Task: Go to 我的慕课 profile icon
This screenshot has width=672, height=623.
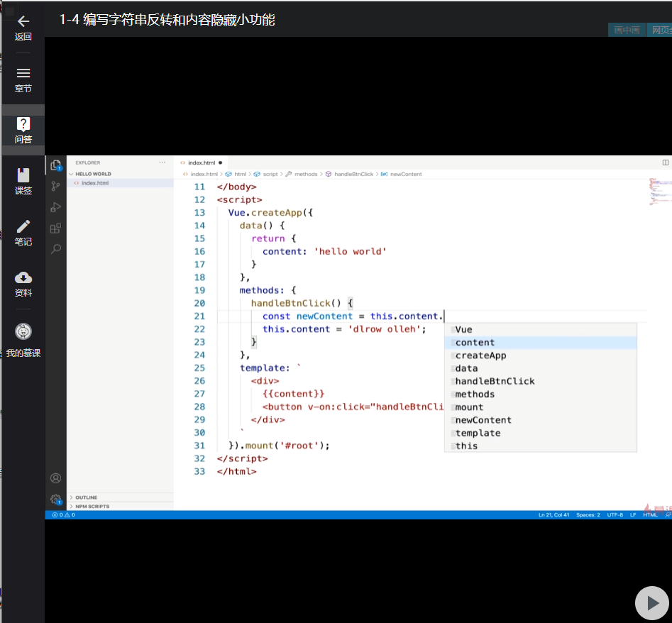Action: pos(23,331)
